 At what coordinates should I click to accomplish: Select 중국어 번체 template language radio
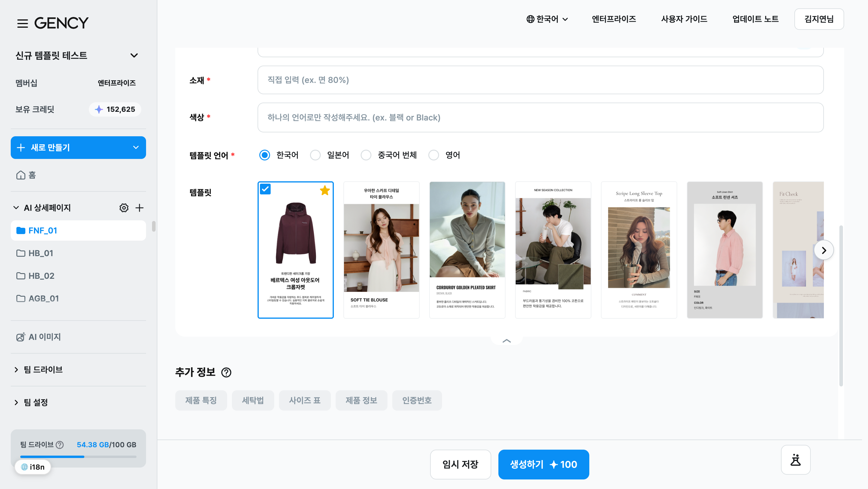tap(366, 155)
